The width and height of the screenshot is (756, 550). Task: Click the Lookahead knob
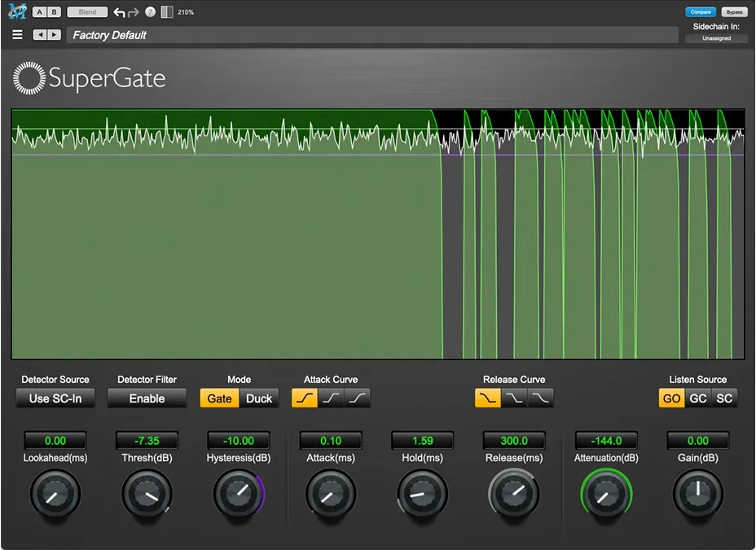pos(55,494)
